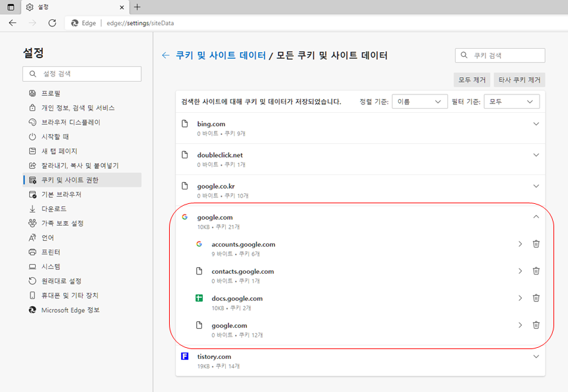Select 쿠키 및 사이트 권한 in sidebar
568x392 pixels.
pyautogui.click(x=82, y=180)
